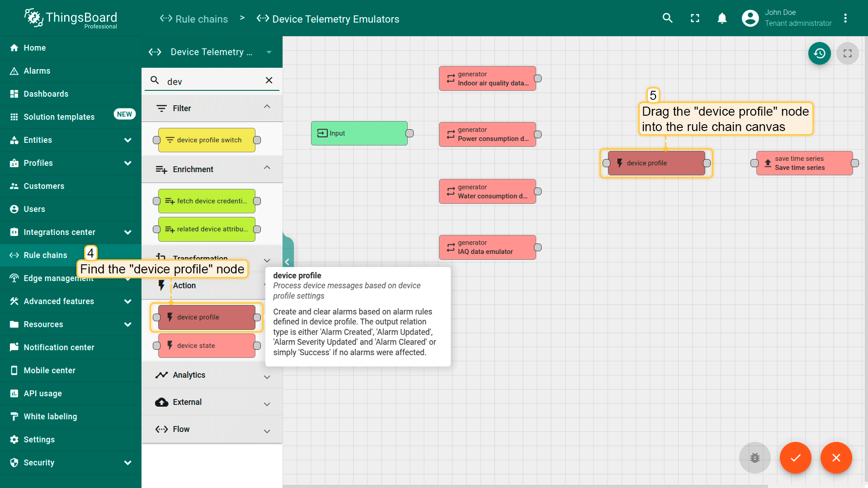The image size is (868, 488).
Task: Clear the node search field
Action: click(269, 80)
